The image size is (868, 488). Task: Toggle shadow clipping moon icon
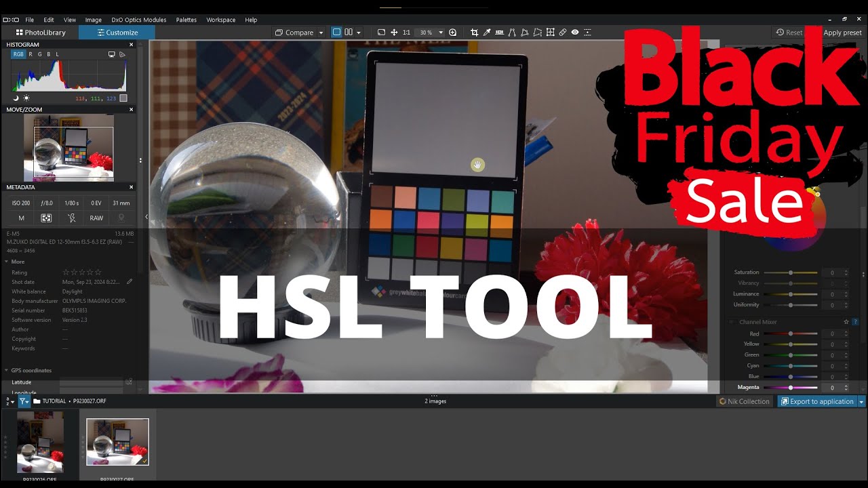click(16, 98)
